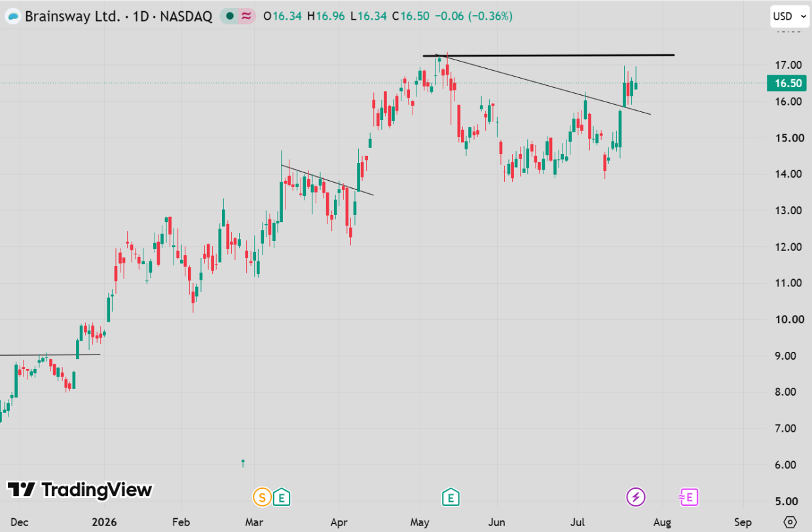
Task: Open the upcoming August pink earnings marker
Action: click(x=689, y=497)
